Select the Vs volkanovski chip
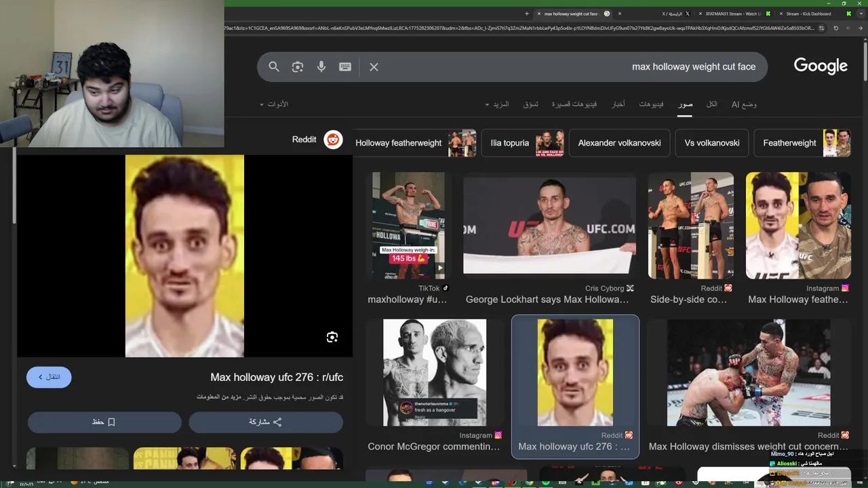The image size is (868, 488). click(712, 143)
